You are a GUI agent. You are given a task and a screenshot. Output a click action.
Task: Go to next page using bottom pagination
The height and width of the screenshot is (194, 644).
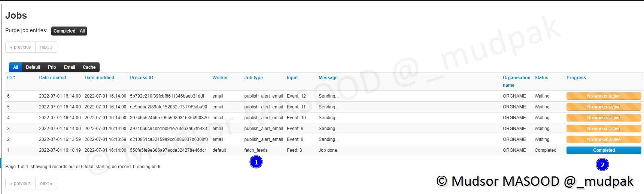(x=46, y=184)
